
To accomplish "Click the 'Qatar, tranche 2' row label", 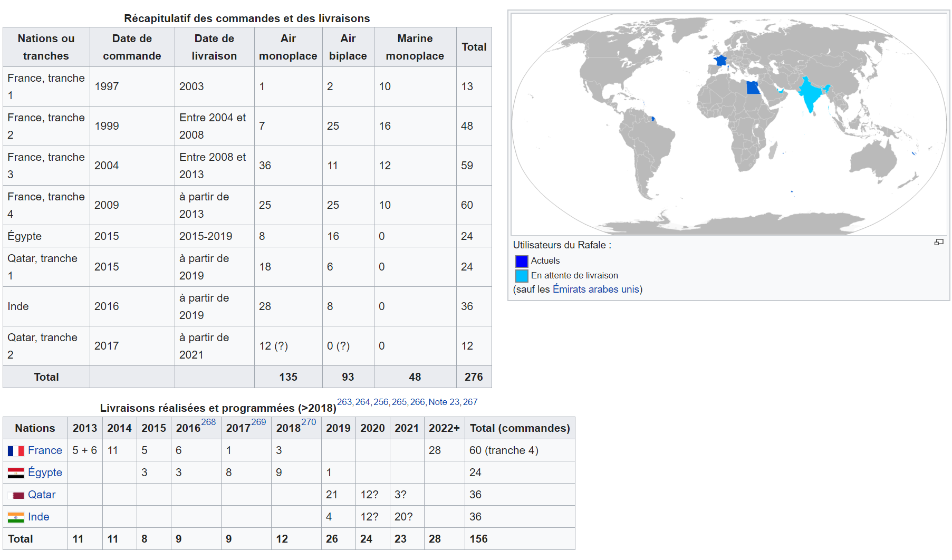I will pyautogui.click(x=46, y=346).
